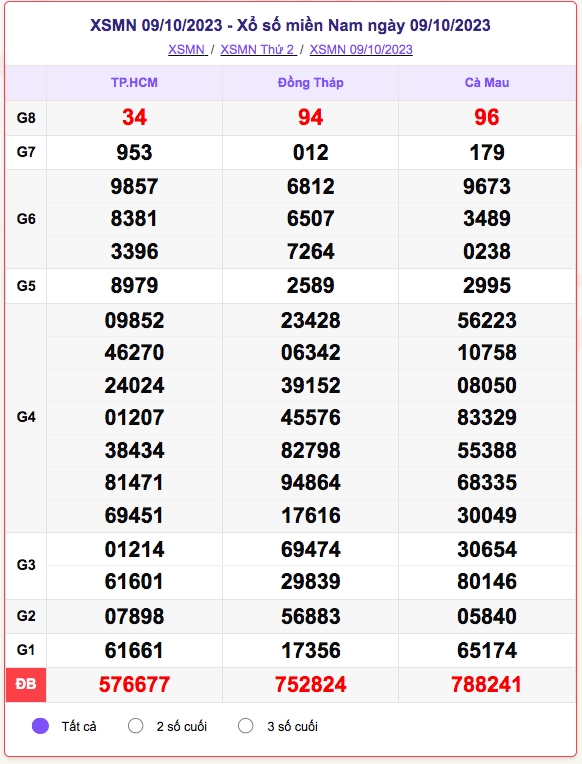This screenshot has width=582, height=764.
Task: Click the G1 row label
Action: (26, 649)
